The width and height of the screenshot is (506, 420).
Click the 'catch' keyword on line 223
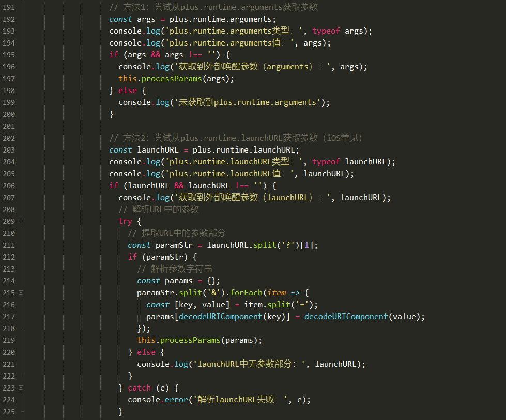click(139, 388)
